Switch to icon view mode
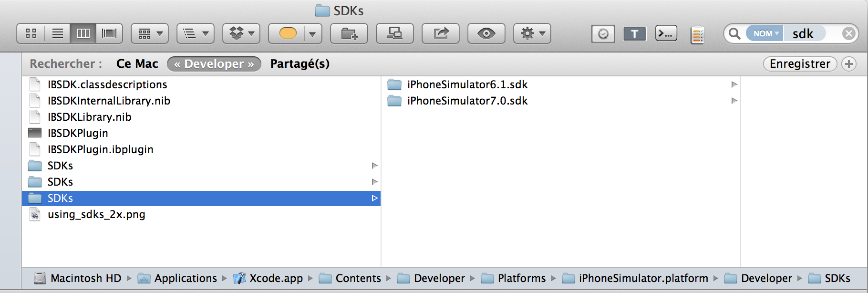 point(31,33)
